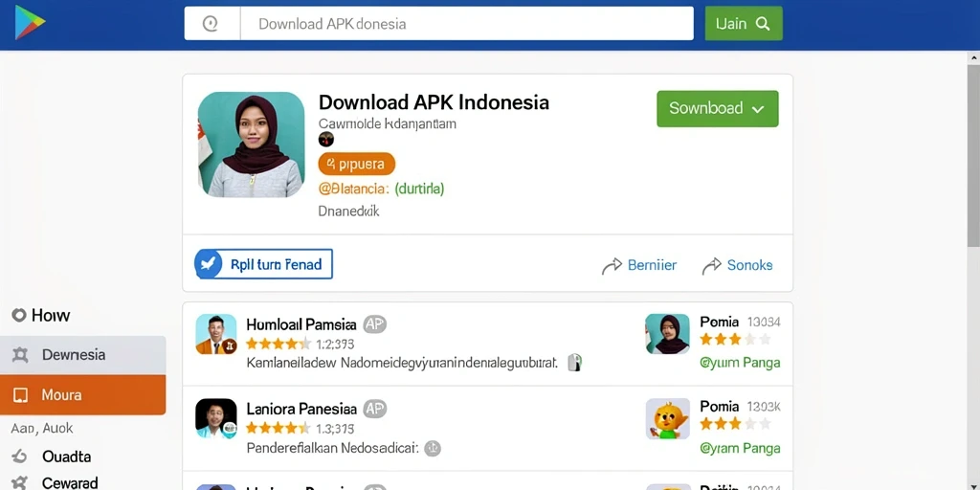Click the clock icon in search box
The height and width of the screenshot is (490, 980).
click(211, 24)
